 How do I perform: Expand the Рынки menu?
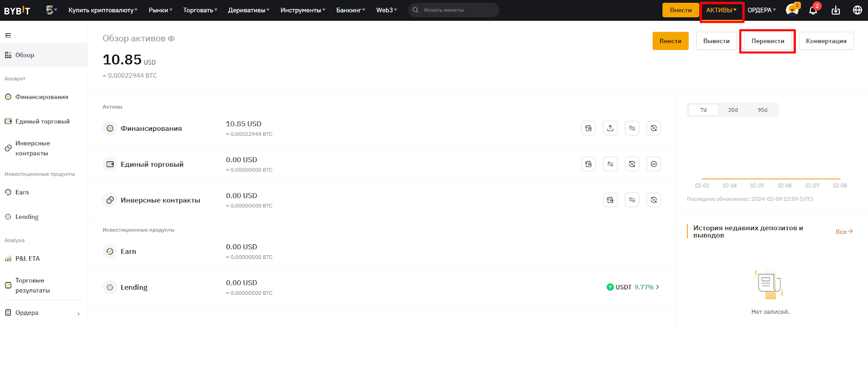pos(161,10)
